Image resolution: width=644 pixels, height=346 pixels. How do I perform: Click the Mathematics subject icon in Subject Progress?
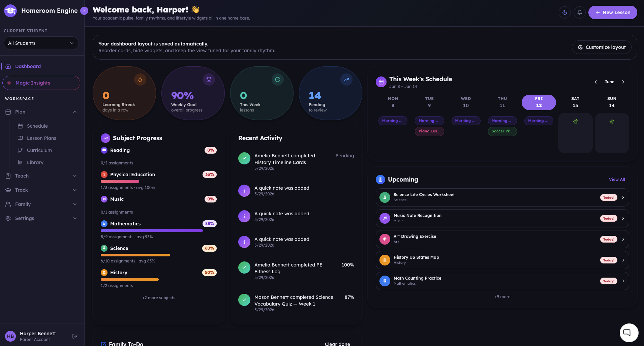[x=104, y=224]
